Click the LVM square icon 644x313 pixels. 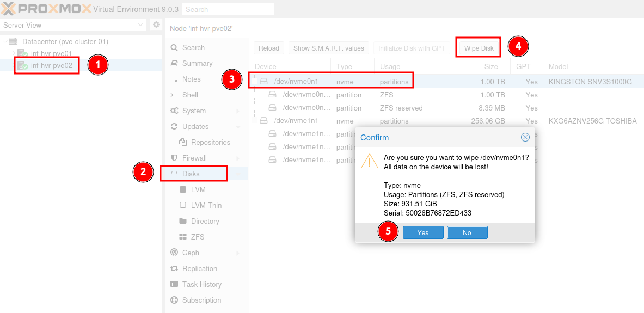click(x=183, y=189)
